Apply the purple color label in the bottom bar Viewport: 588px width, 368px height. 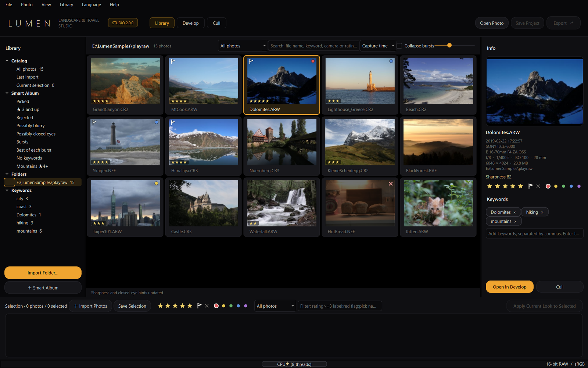pyautogui.click(x=245, y=306)
